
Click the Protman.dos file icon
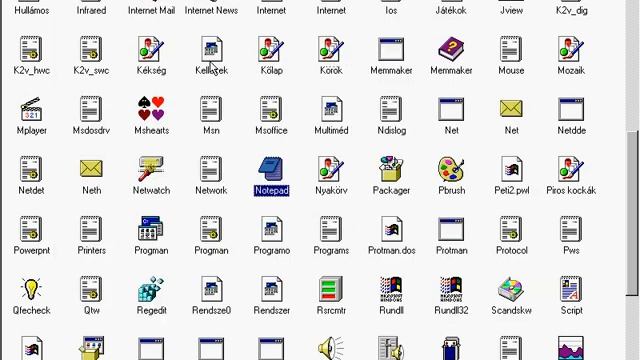tap(391, 229)
